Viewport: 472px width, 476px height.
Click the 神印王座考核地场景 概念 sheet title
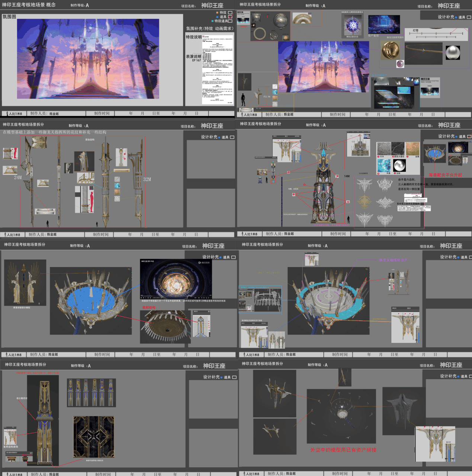[29, 5]
